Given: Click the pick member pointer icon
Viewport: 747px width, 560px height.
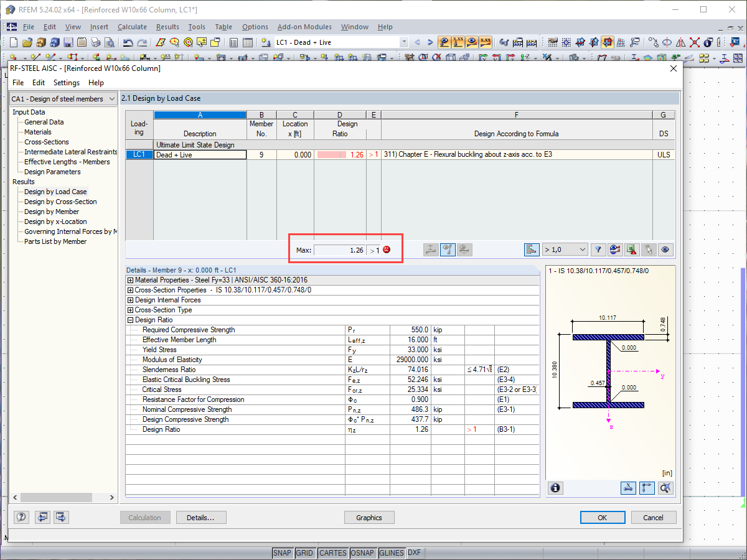Looking at the screenshot, I should click(649, 250).
